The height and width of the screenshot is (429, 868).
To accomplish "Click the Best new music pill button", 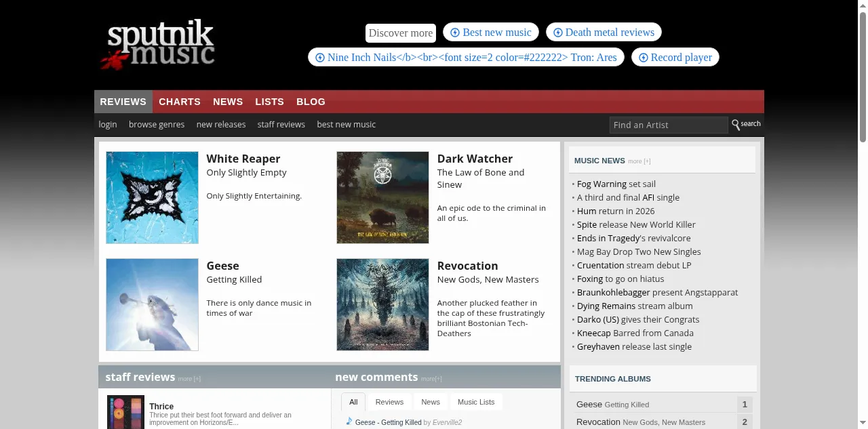I will (491, 33).
